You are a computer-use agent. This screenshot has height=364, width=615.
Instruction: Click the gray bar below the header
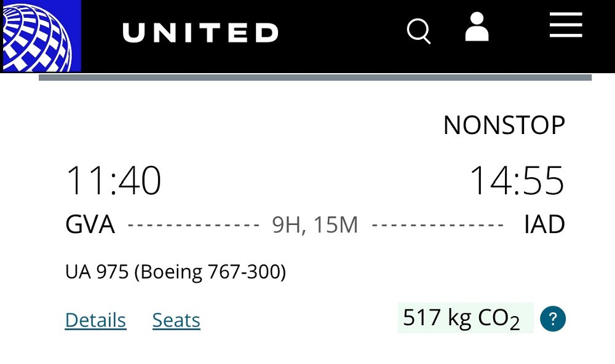[x=315, y=78]
